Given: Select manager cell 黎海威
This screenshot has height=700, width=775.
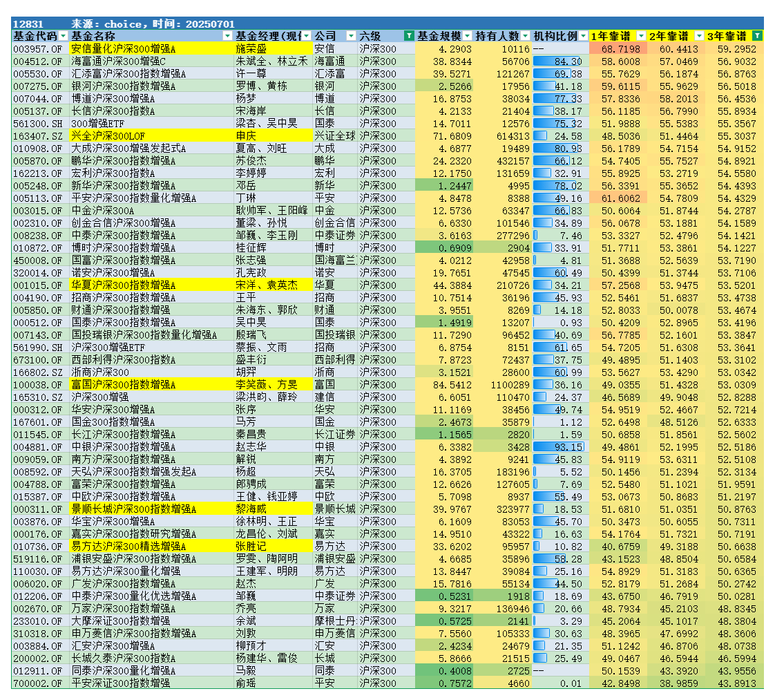Looking at the screenshot, I should click(x=274, y=509).
